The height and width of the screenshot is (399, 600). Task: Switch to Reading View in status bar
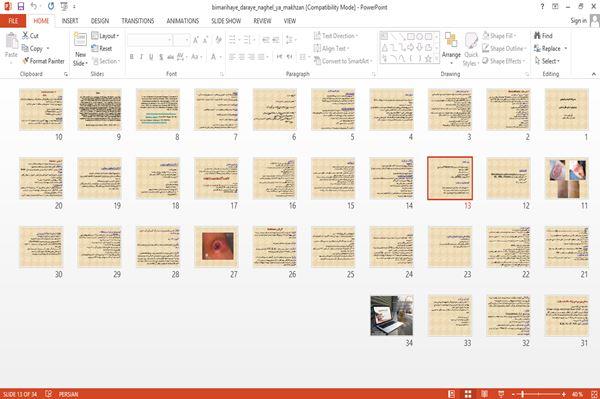tap(484, 394)
